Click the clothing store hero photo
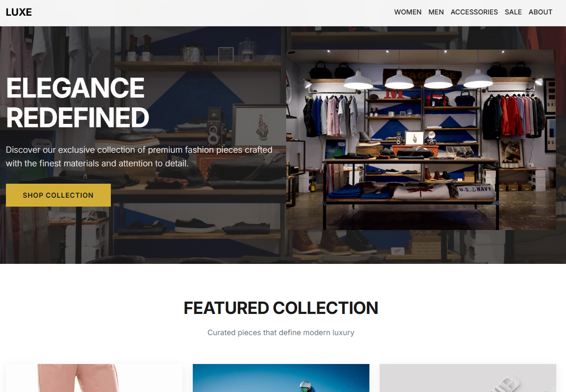This screenshot has width=566, height=392. click(421, 140)
